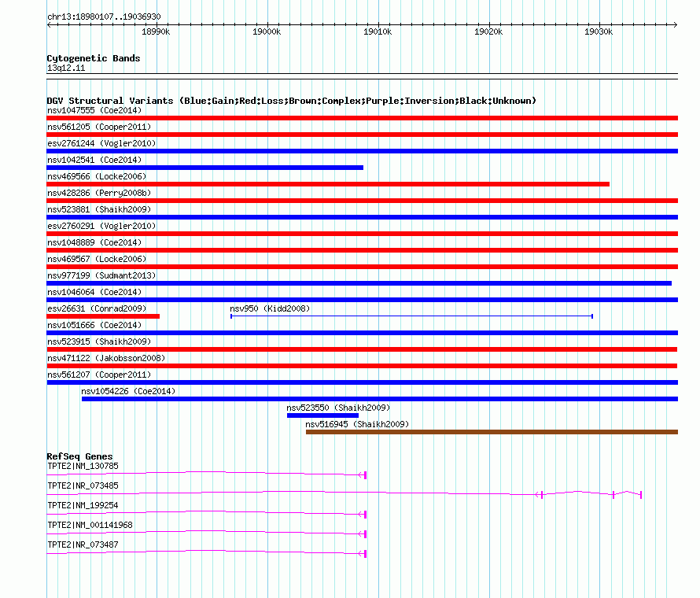Open nsv471122 (Jakobsson2008) variant label

106,358
